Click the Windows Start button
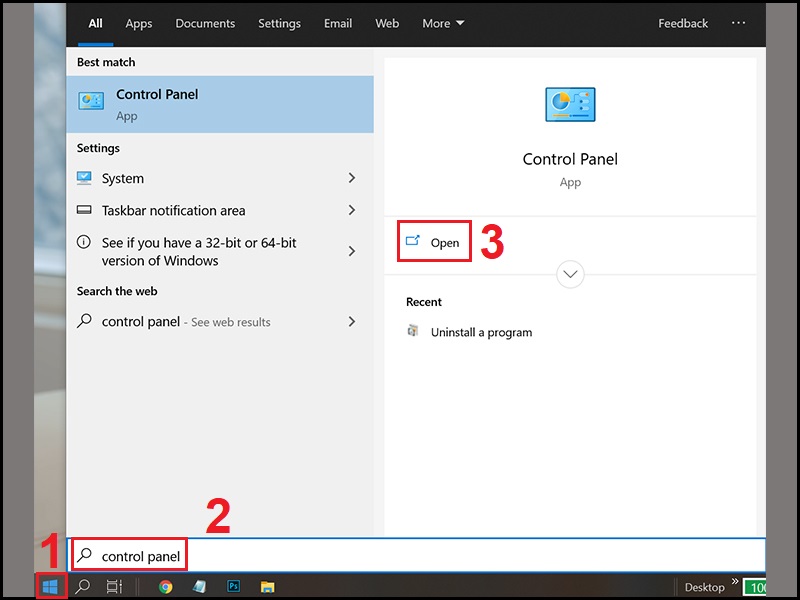The image size is (800, 600). pyautogui.click(x=51, y=586)
